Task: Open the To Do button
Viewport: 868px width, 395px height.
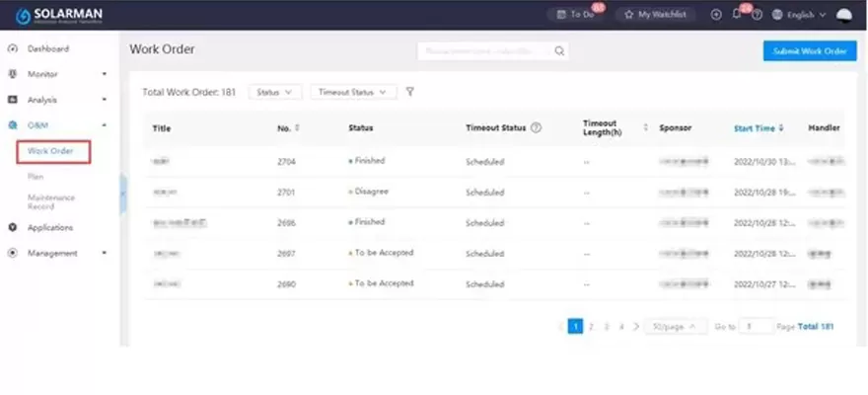Action: point(577,15)
